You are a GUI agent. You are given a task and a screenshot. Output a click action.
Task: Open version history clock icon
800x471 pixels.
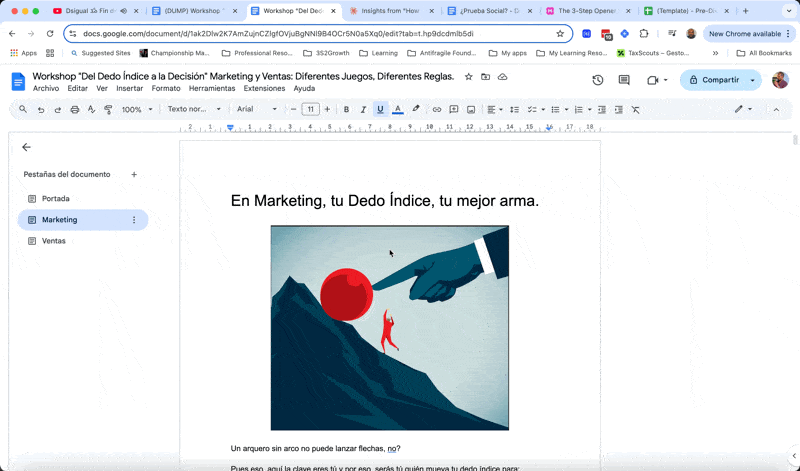pyautogui.click(x=597, y=80)
